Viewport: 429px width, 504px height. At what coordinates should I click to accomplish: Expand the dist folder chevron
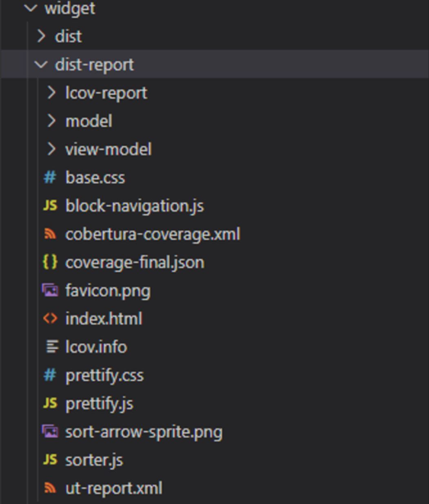(x=41, y=36)
